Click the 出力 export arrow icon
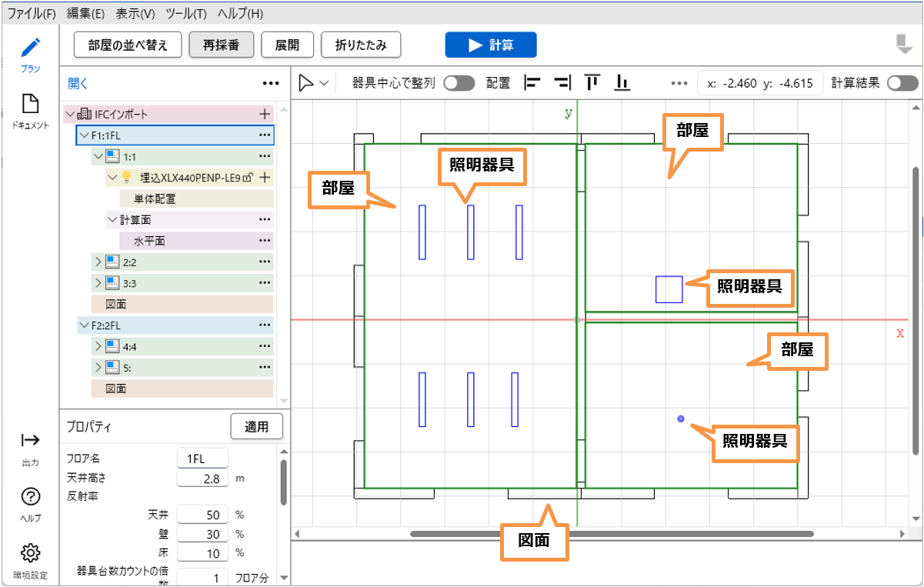924x587 pixels. [30, 441]
